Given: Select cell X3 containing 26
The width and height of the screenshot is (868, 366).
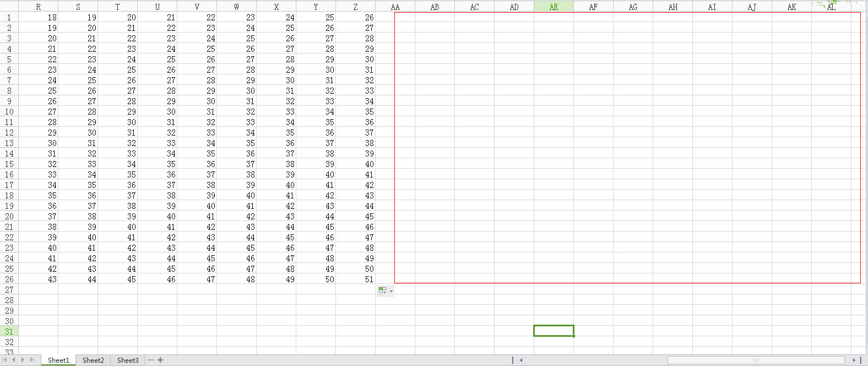Looking at the screenshot, I should 276,38.
